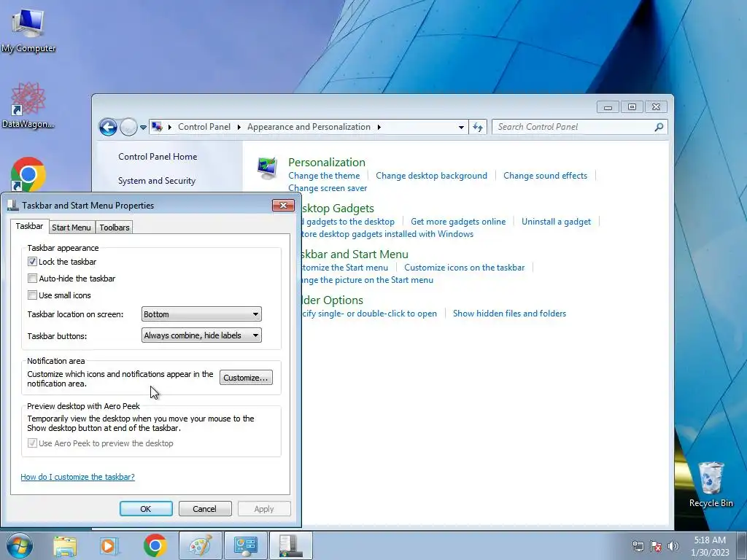747x560 pixels.
Task: Close the Taskbar and Start Menu Properties dialog
Action: coord(283,205)
